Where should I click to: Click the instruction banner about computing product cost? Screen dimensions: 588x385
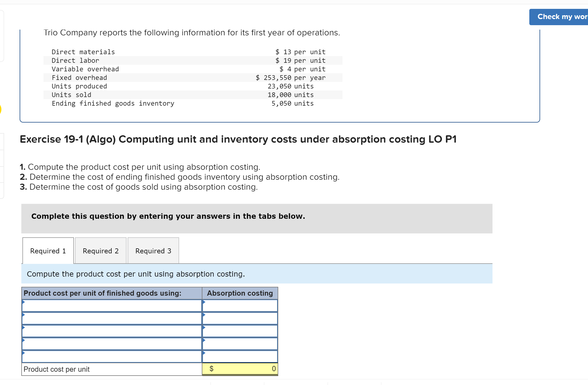coord(136,274)
